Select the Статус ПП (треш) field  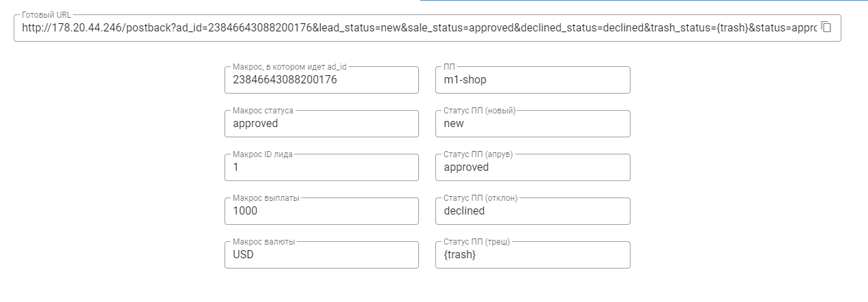[533, 255]
